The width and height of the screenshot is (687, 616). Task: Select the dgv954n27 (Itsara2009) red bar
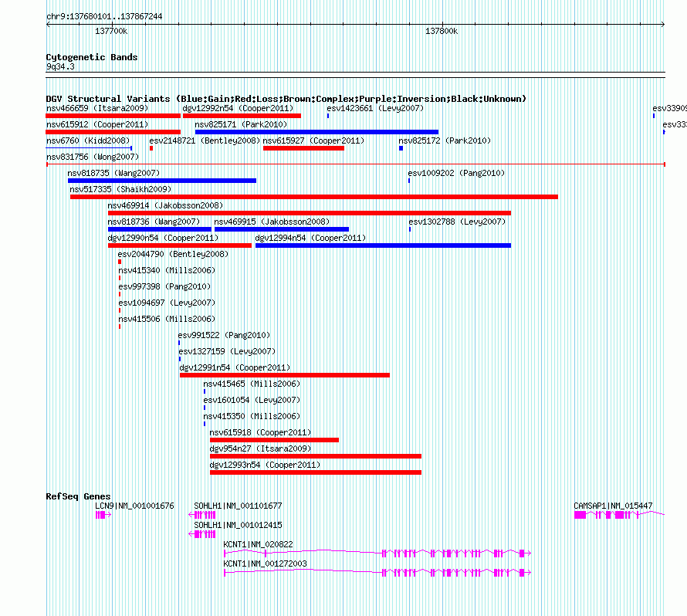pos(316,456)
